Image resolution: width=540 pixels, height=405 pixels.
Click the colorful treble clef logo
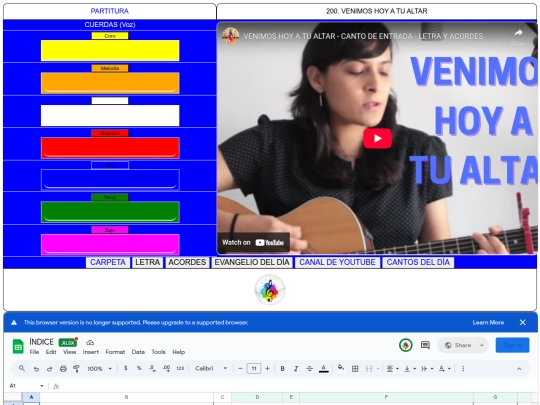tap(270, 290)
